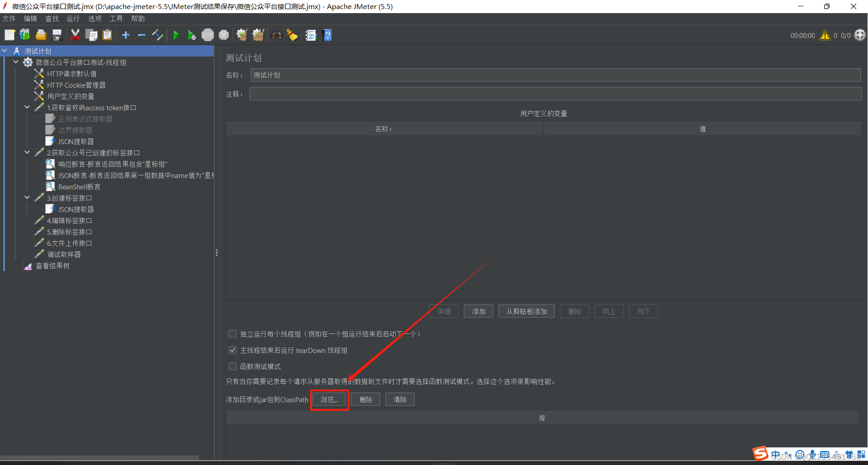Viewport: 868px width, 465px height.
Task: Collapse the 微信公众平台接口测试-线程组 node
Action: coord(16,62)
